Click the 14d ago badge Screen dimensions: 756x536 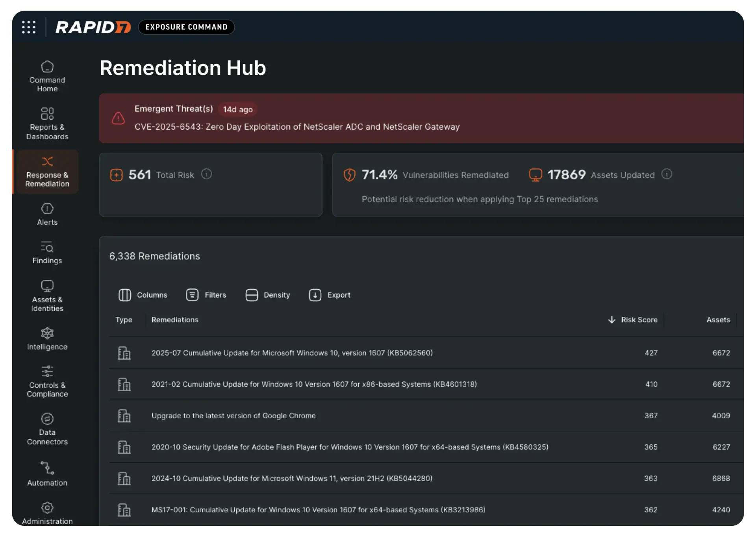coord(238,109)
